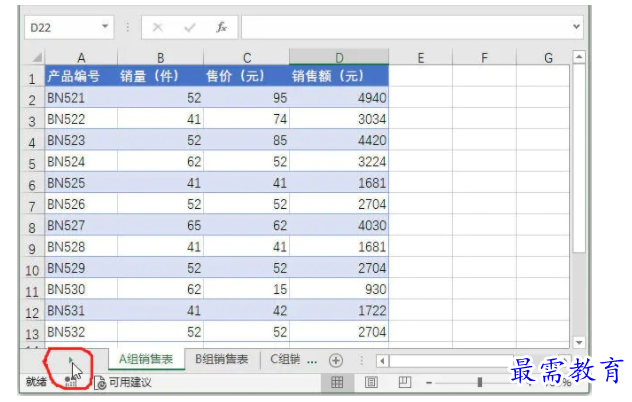
Task: Select cell containing BN526
Action: [81, 204]
